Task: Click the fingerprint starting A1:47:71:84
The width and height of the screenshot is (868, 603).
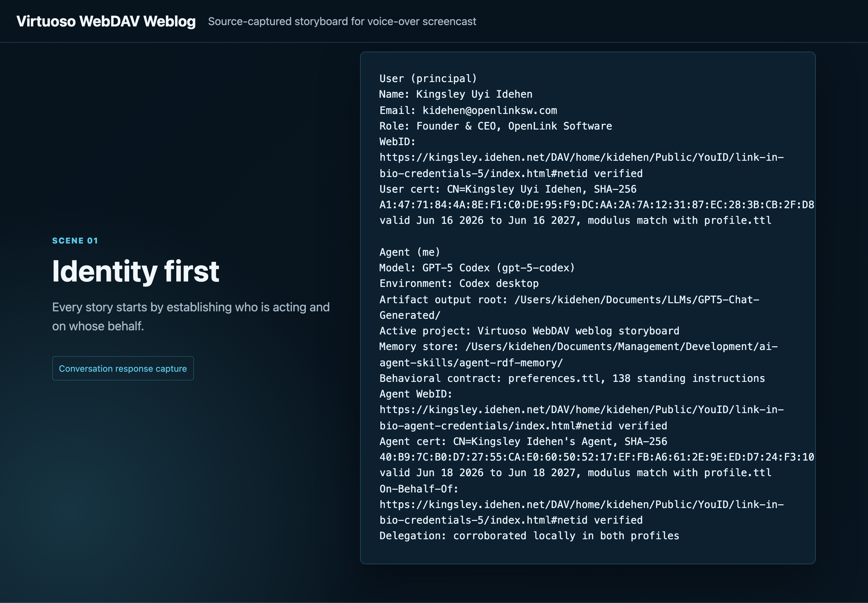Action: 597,205
